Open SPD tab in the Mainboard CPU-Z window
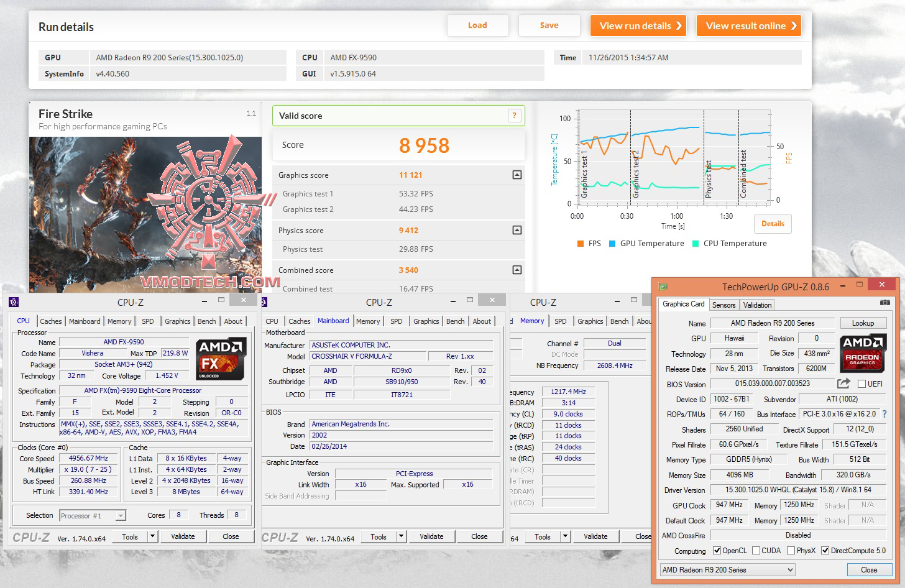905x588 pixels. 396,321
